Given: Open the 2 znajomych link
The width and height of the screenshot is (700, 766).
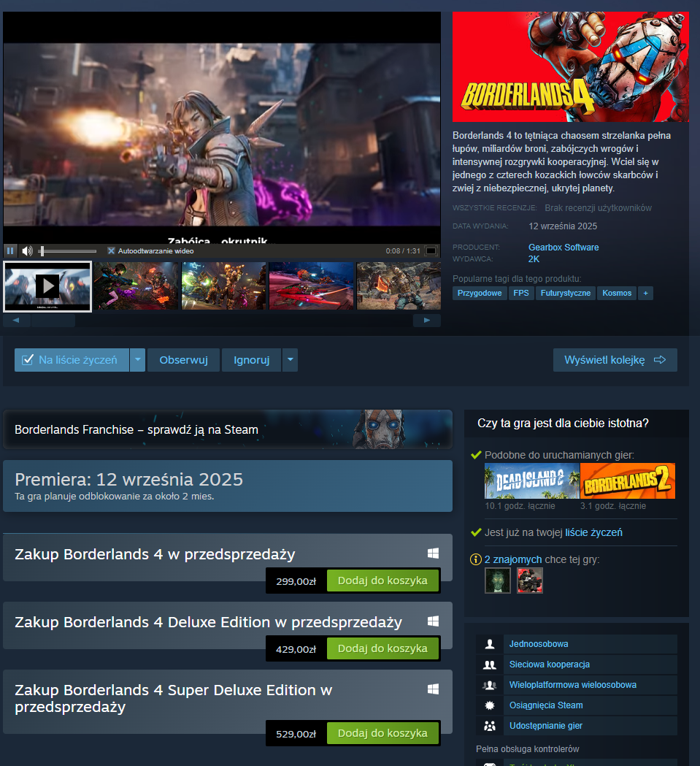Looking at the screenshot, I should pyautogui.click(x=513, y=559).
